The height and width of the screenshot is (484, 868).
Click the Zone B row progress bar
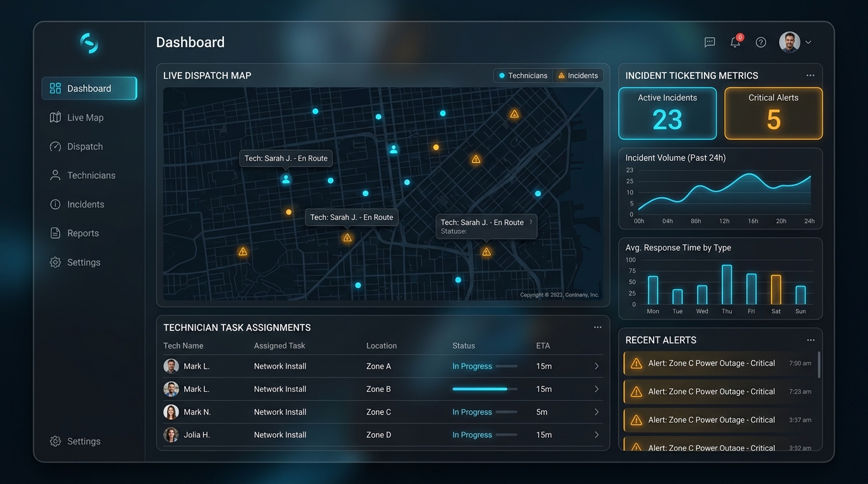click(x=484, y=389)
